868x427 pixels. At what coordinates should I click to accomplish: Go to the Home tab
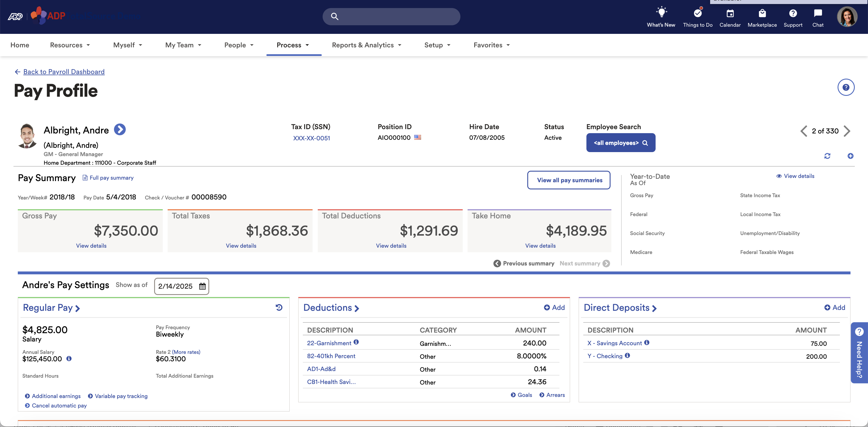tap(20, 45)
